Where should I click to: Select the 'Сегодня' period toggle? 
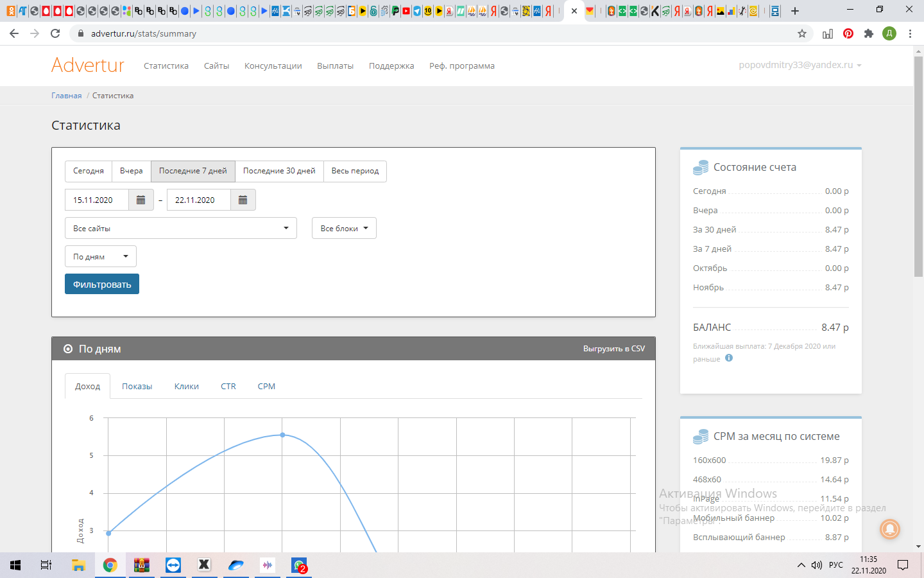(89, 171)
